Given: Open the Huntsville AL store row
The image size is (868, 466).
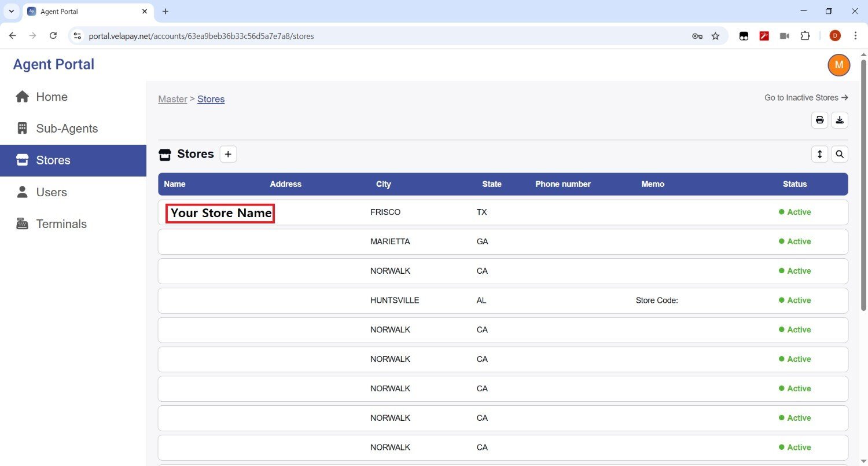Looking at the screenshot, I should coord(394,300).
